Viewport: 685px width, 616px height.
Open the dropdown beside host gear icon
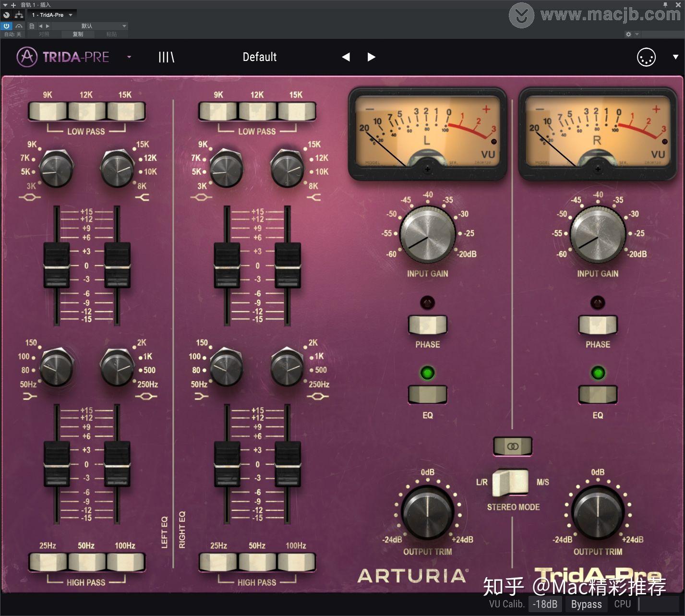pos(637,35)
